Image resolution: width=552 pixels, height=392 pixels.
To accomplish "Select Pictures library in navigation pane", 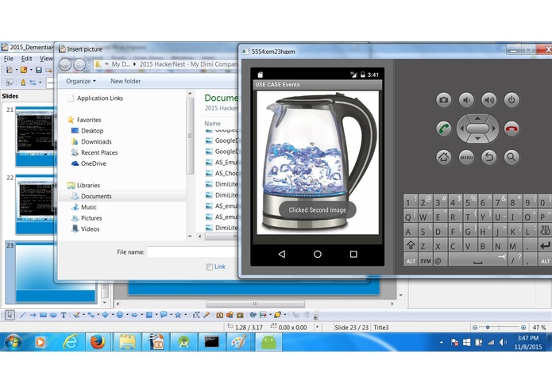I will pyautogui.click(x=91, y=218).
